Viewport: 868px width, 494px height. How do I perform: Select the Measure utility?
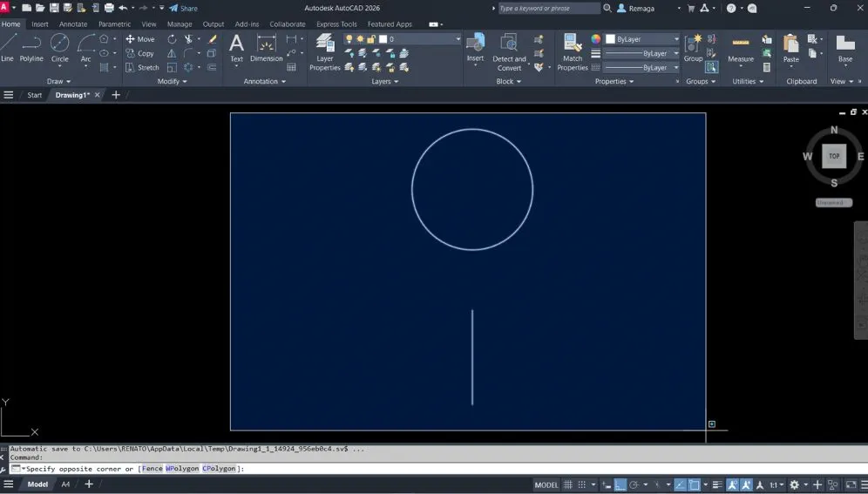(741, 49)
